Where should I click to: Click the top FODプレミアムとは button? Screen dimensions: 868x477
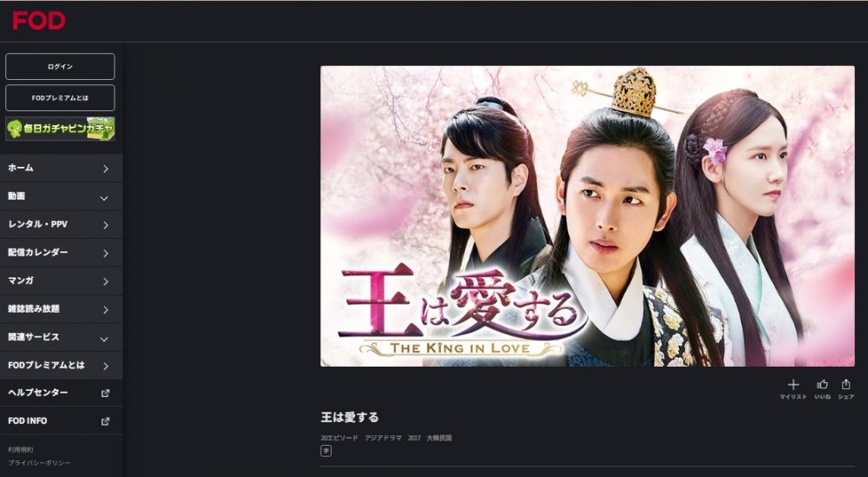(61, 98)
